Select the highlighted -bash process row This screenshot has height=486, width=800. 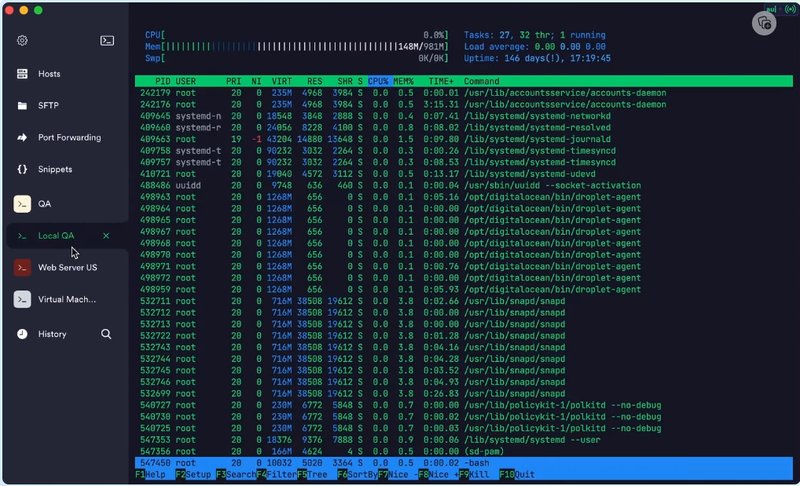400,463
